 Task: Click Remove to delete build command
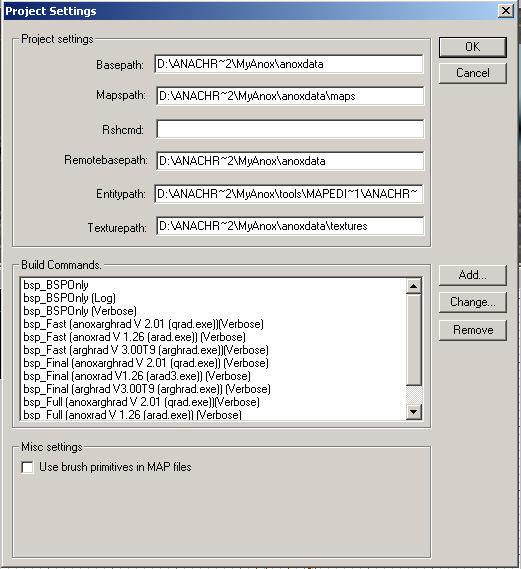click(472, 330)
